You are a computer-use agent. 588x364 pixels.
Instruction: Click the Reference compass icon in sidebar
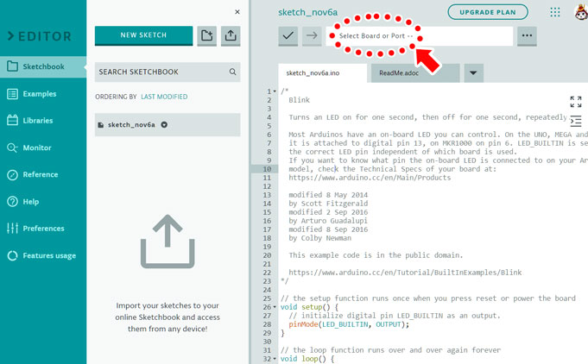click(x=12, y=174)
